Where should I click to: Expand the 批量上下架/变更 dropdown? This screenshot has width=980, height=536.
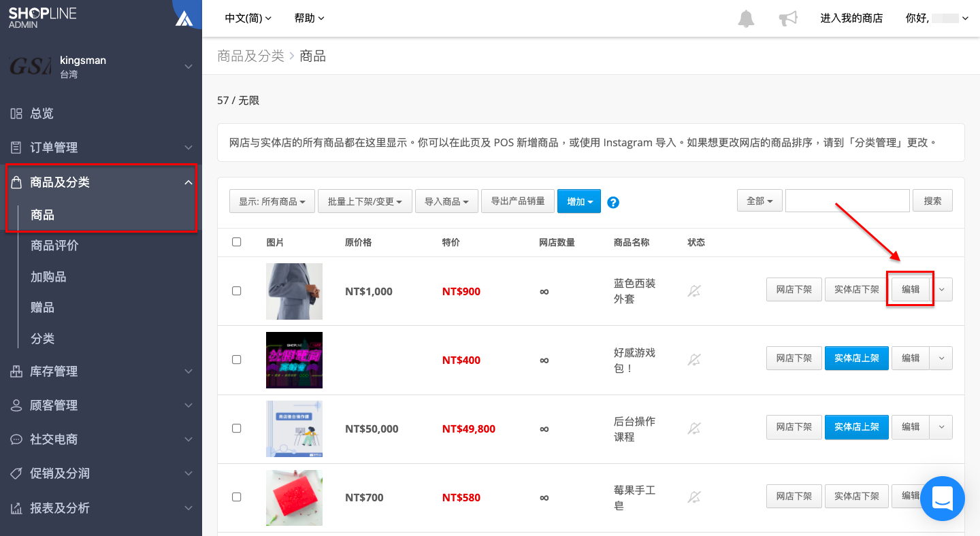[x=365, y=201]
